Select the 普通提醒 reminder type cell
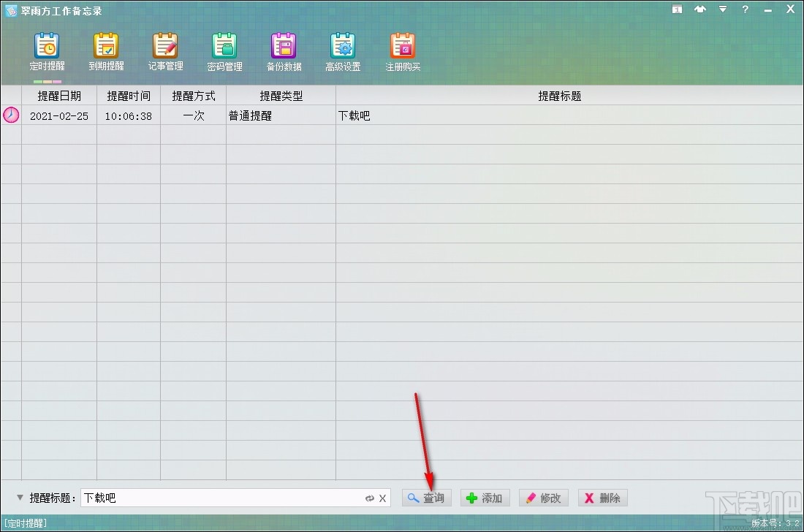Viewport: 804px width, 532px height. [281, 116]
